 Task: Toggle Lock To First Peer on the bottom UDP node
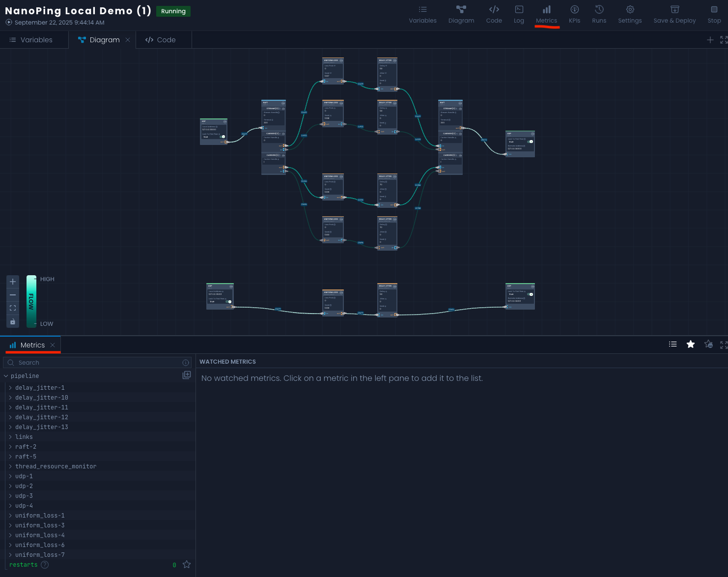point(228,302)
